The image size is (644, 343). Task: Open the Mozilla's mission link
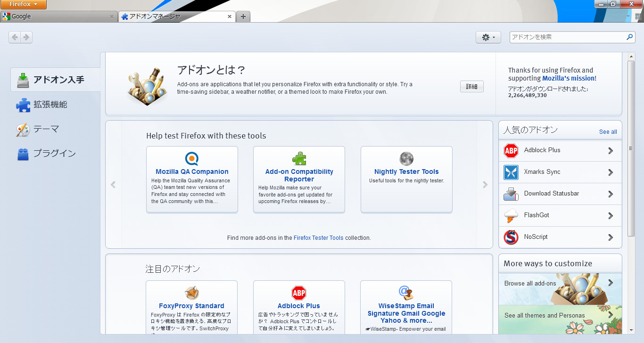568,78
